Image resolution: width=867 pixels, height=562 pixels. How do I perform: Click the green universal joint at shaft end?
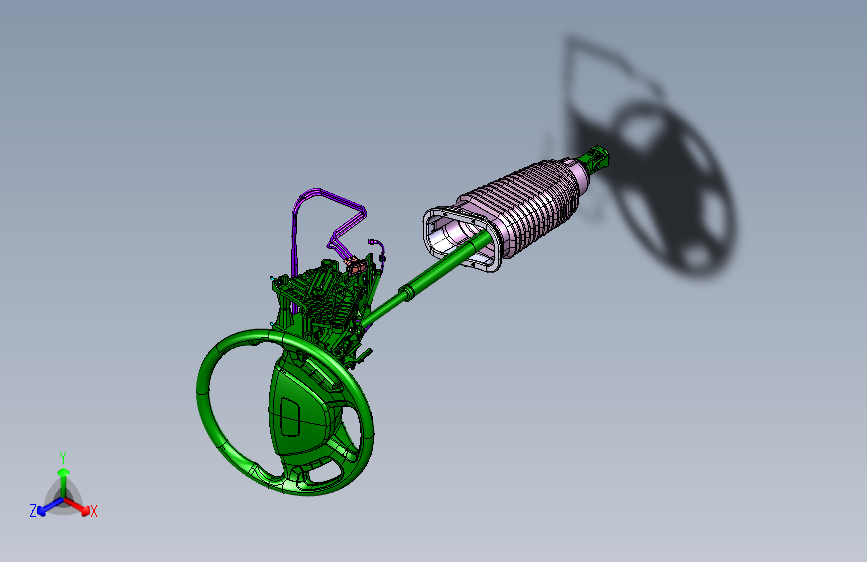pos(596,157)
